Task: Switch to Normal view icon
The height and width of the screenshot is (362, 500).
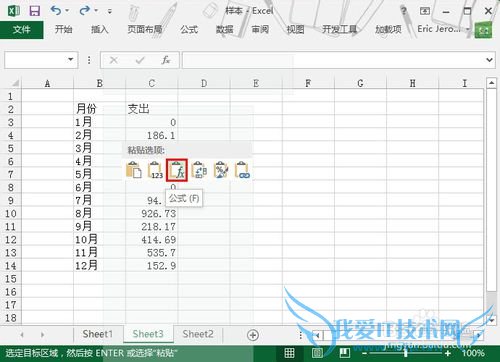Action: point(289,353)
